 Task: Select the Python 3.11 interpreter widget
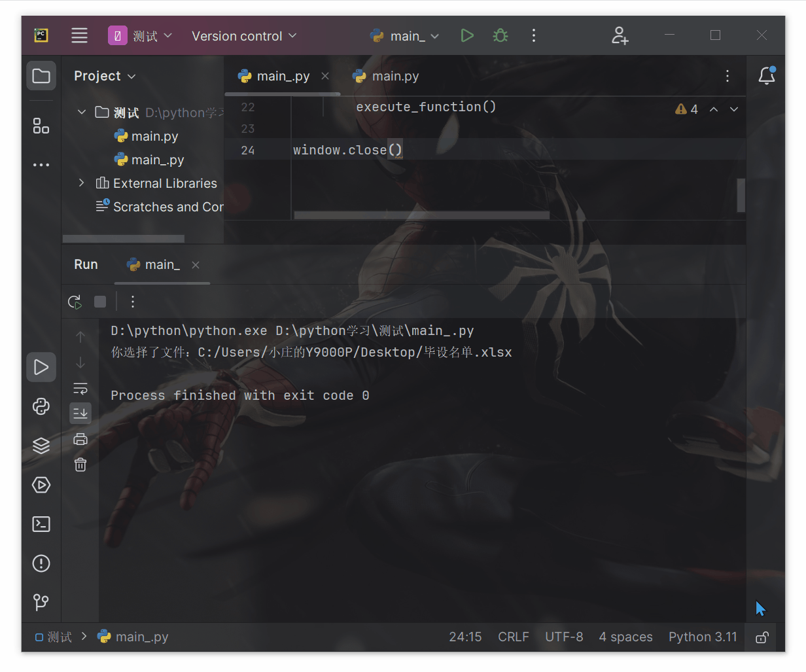tap(703, 637)
